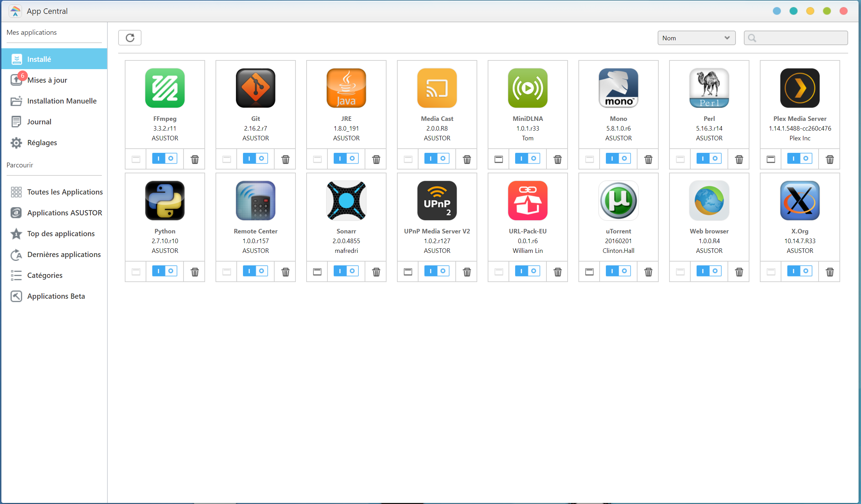The image size is (861, 504).
Task: Remove uTorrent using its trash icon
Action: coord(648,272)
